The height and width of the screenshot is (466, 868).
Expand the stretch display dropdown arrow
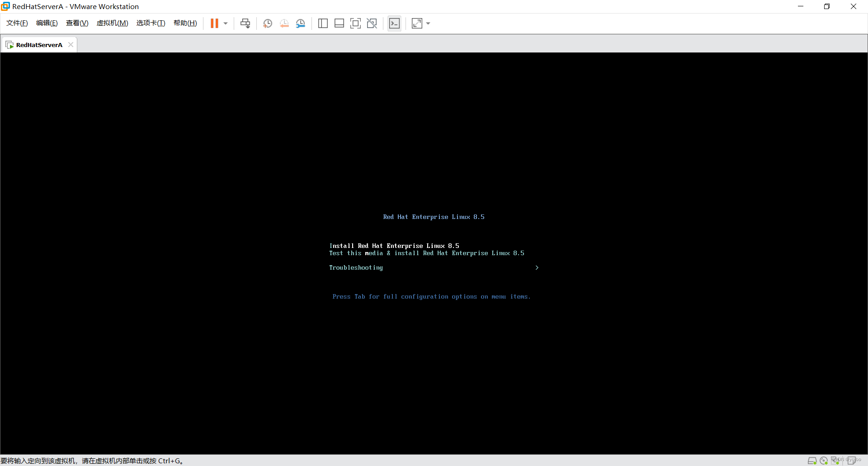pos(428,24)
